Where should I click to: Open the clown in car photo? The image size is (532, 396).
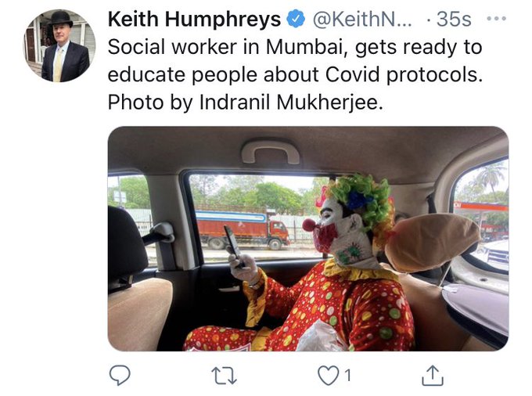click(x=308, y=239)
